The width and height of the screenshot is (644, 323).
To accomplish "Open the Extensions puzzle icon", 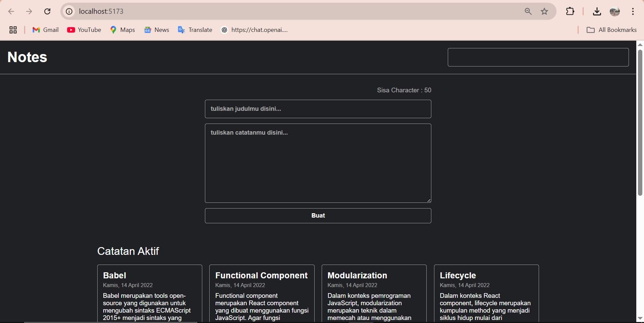I will click(x=570, y=11).
